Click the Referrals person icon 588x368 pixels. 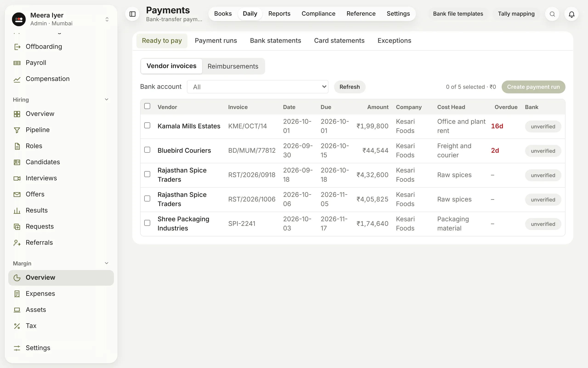pos(17,243)
